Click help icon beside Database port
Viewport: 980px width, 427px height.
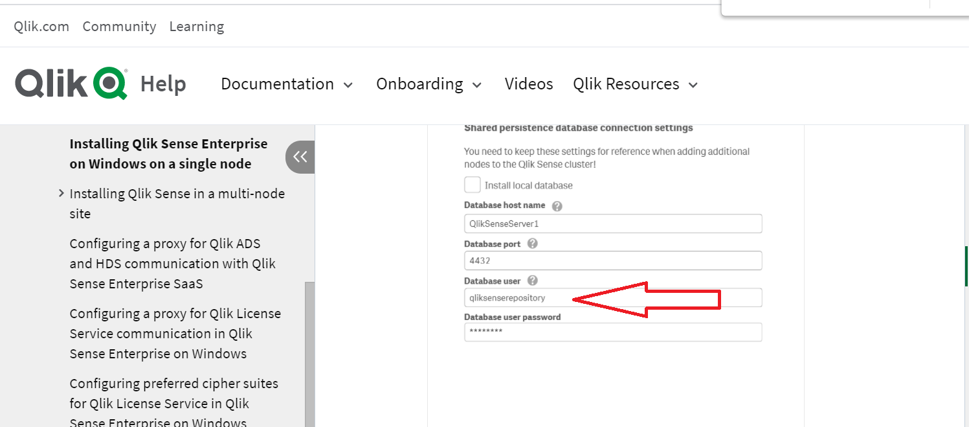coord(532,244)
